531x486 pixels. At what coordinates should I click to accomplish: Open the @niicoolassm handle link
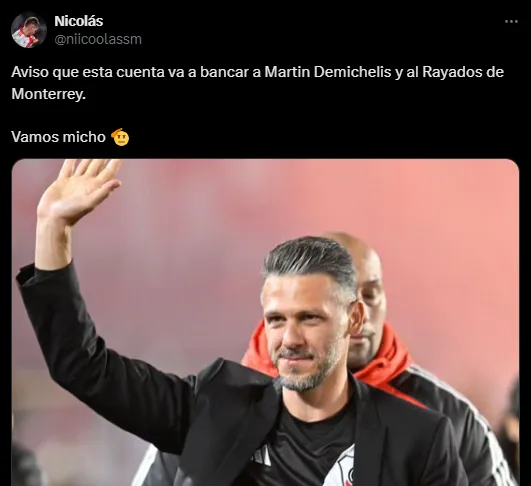98,39
